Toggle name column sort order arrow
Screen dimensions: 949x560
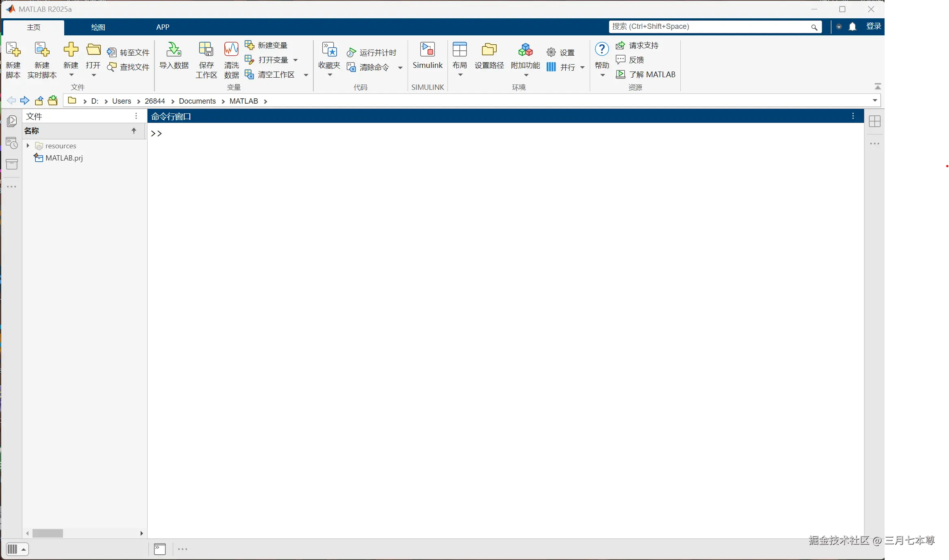[134, 131]
